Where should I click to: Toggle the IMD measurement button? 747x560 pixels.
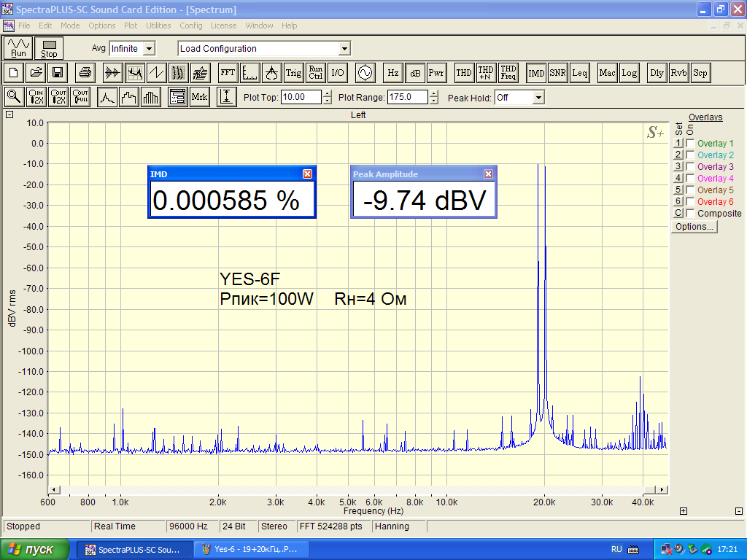pyautogui.click(x=536, y=73)
